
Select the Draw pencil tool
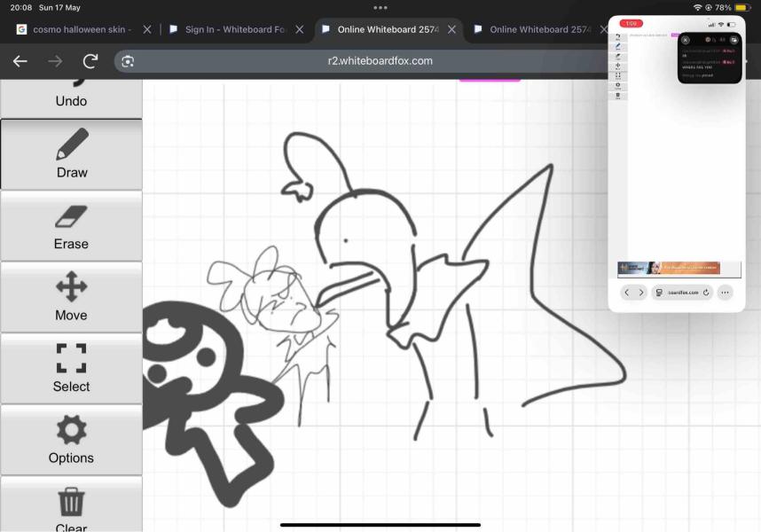[x=71, y=154]
